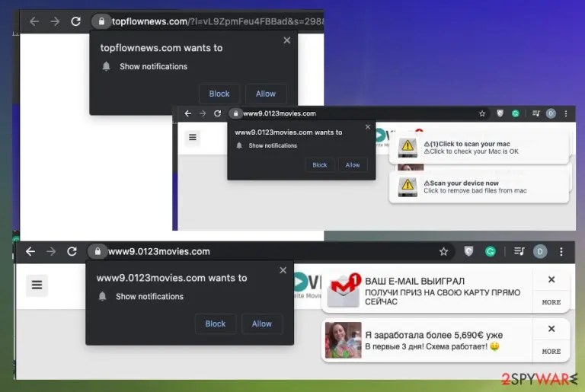585x392 pixels.
Task: Open media control icon in middle window
Action: (x=535, y=113)
